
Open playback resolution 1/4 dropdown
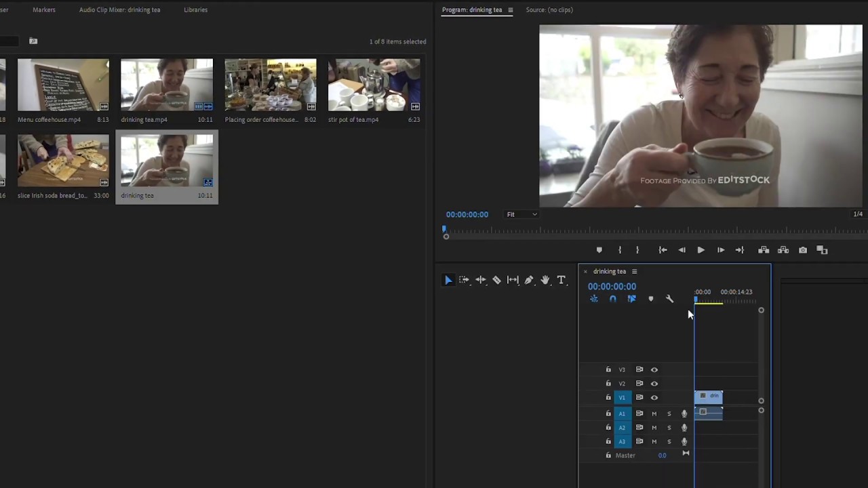[x=858, y=214]
